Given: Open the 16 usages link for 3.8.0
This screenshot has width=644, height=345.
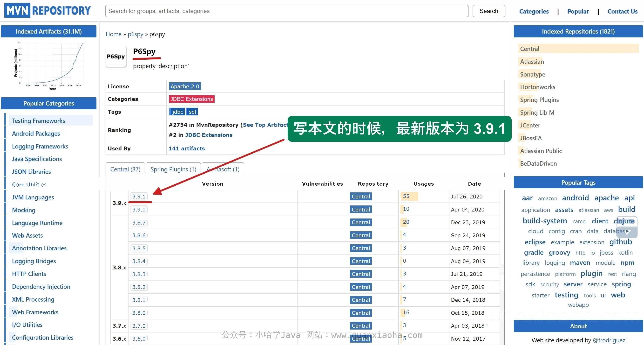Looking at the screenshot, I should (406, 312).
